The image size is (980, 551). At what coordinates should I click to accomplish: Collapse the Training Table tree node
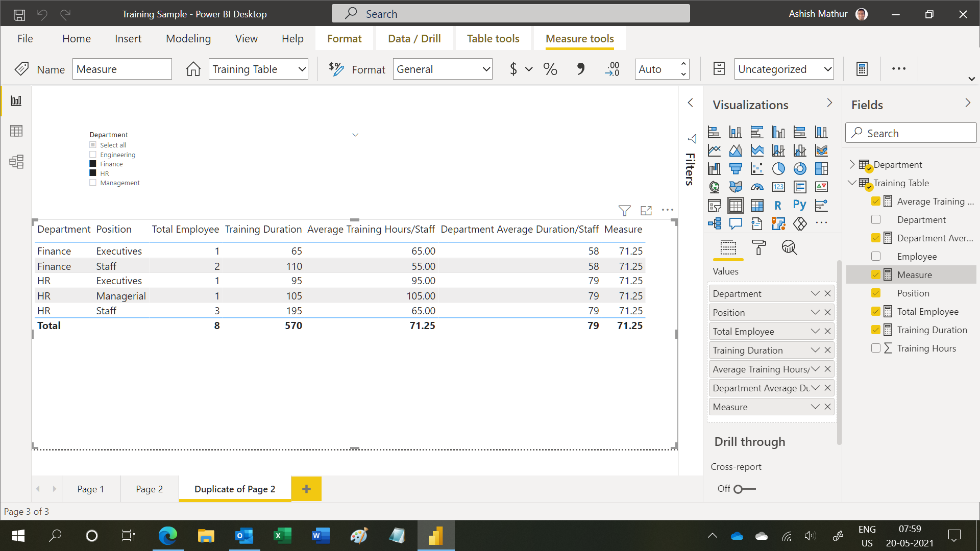[852, 183]
